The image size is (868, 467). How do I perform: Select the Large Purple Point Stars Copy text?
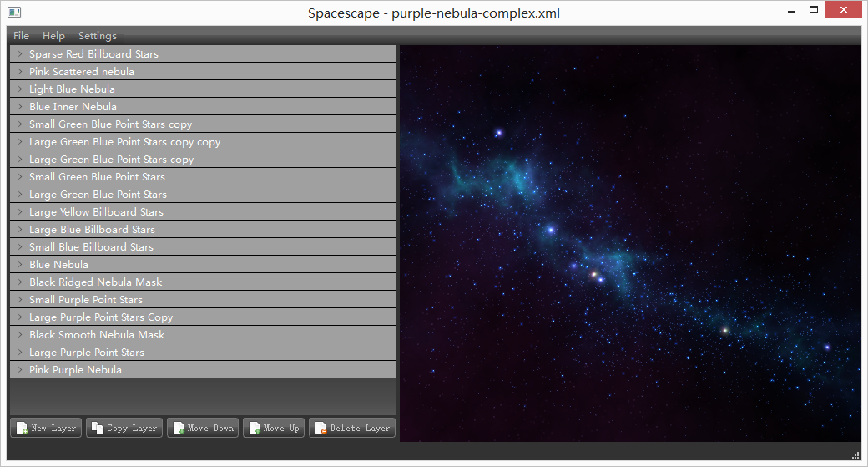coord(101,317)
